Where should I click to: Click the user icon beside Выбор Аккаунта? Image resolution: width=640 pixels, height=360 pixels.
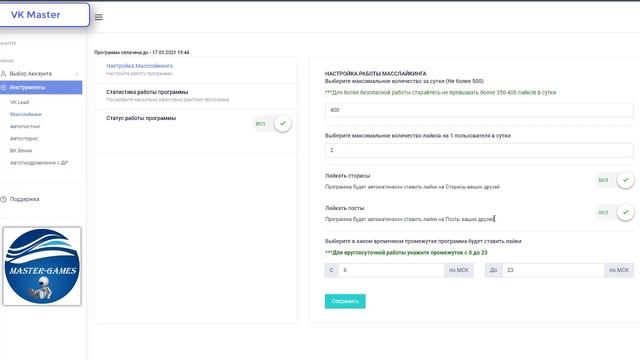[4, 73]
